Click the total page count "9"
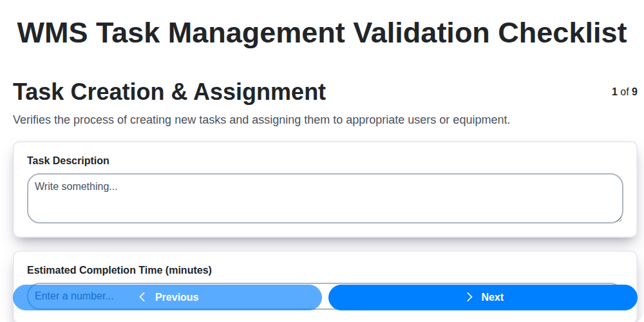The height and width of the screenshot is (322, 644). pyautogui.click(x=634, y=92)
